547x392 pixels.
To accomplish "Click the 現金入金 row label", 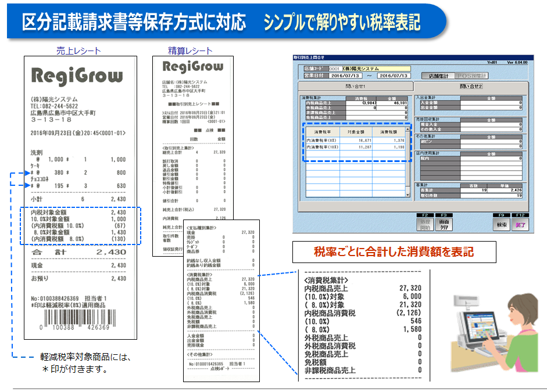I will pos(440,124).
